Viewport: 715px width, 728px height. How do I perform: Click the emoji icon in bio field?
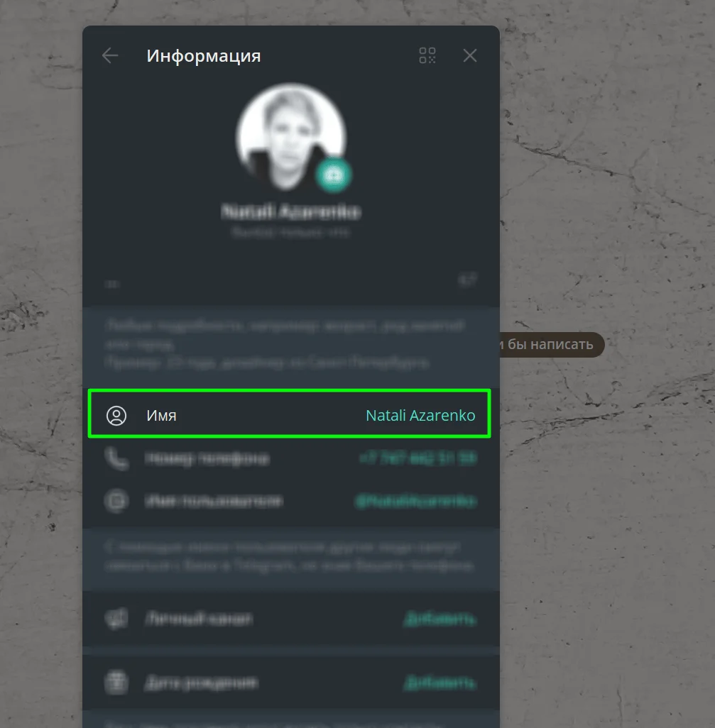(467, 280)
